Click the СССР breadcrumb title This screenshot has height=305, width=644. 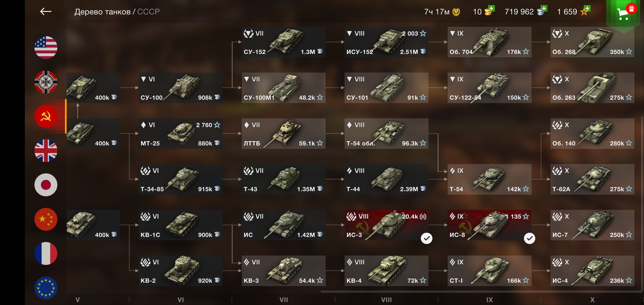[149, 12]
